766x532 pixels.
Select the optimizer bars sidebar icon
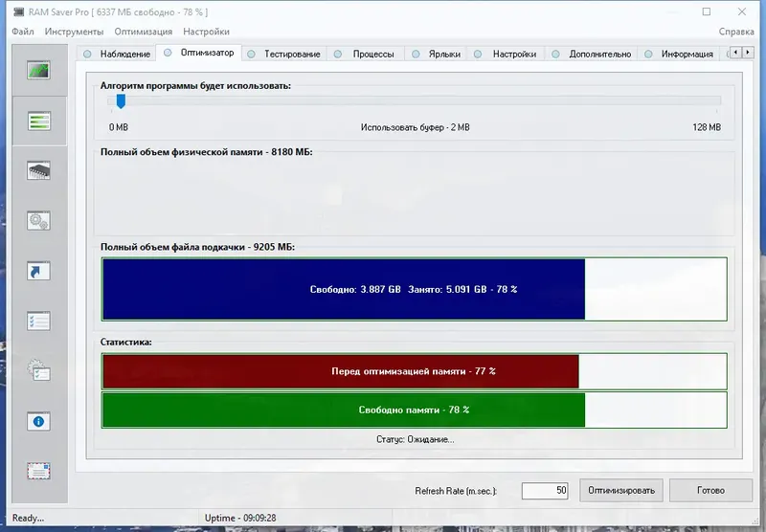pos(38,122)
